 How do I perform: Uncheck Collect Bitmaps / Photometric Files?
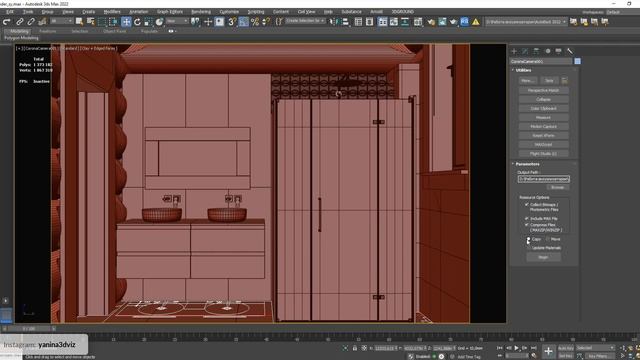pos(527,204)
